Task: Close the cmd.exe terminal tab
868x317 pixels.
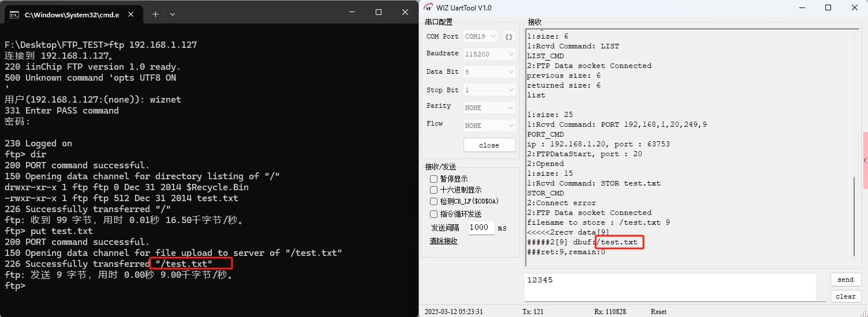Action: [x=132, y=14]
